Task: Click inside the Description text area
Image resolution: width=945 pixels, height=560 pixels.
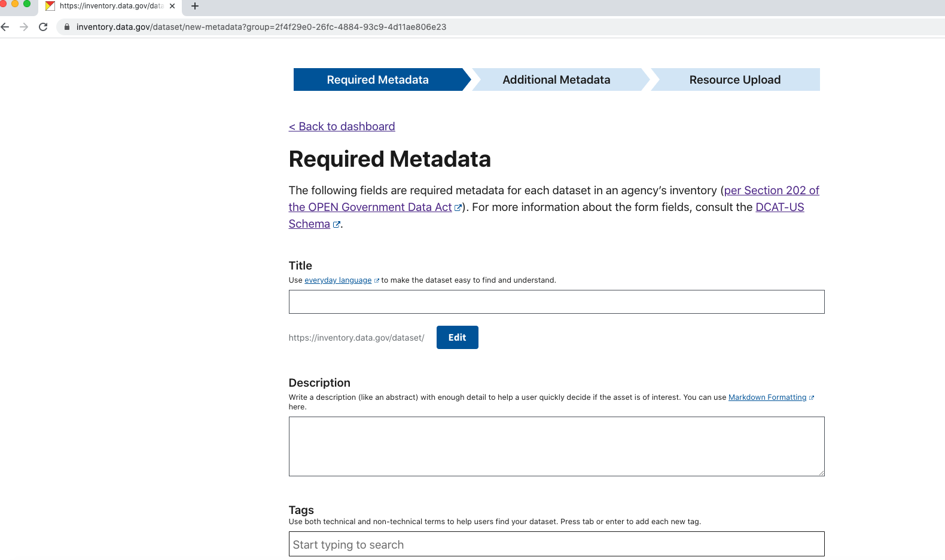Action: coord(556,446)
